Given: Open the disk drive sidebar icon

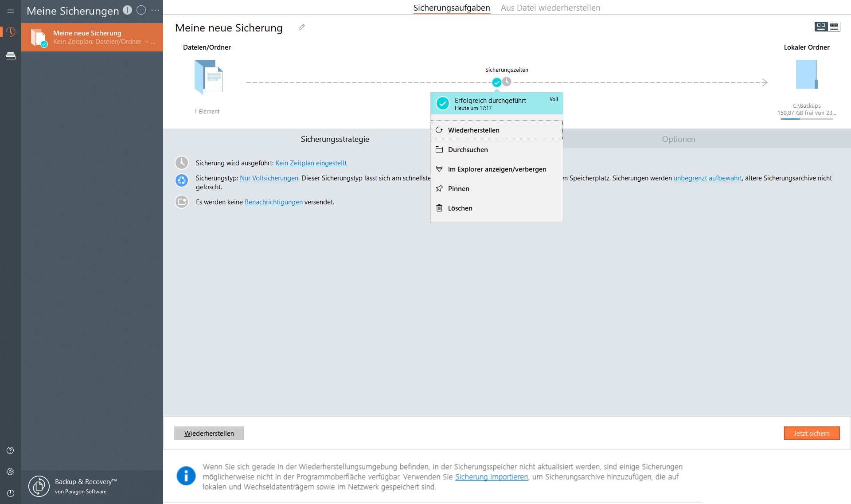Looking at the screenshot, I should point(11,56).
